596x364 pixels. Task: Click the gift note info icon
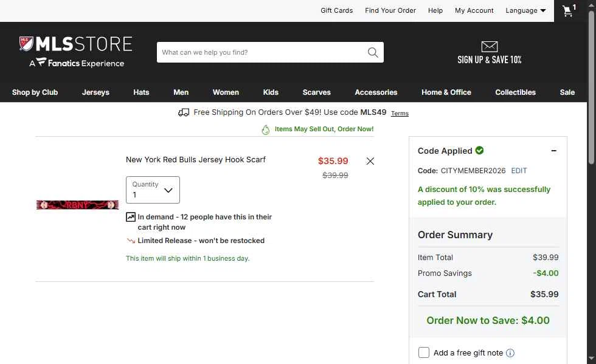510,353
